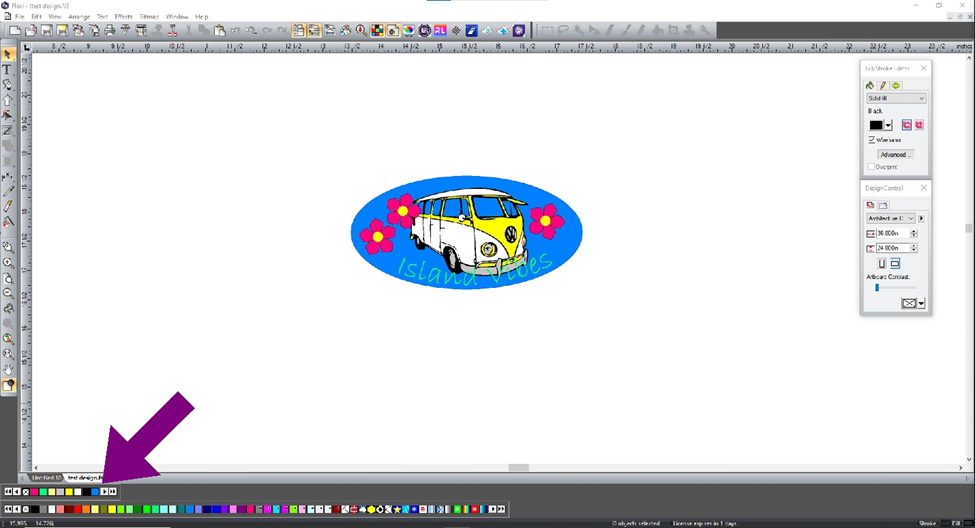Choose the Select arrow tool
Image resolution: width=975 pixels, height=528 pixels.
click(x=8, y=55)
